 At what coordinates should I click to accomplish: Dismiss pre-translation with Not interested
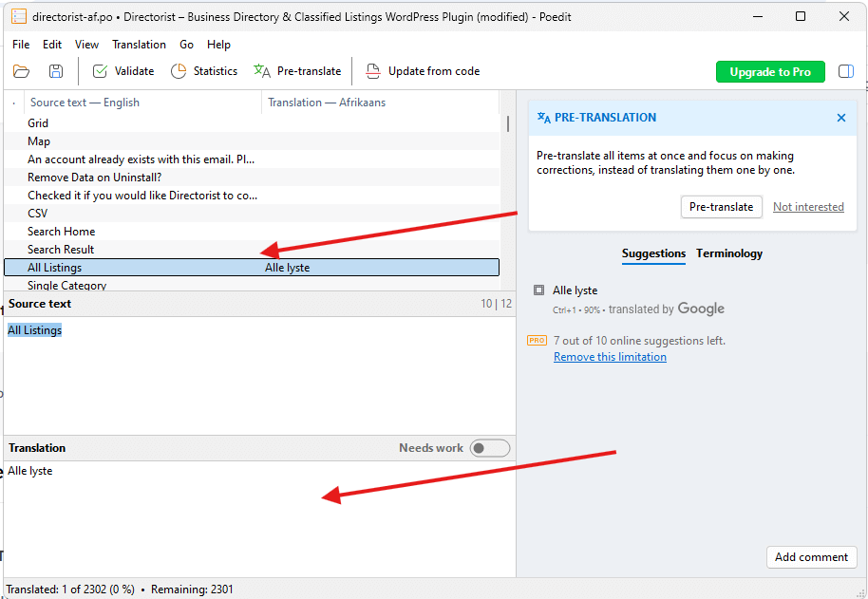(x=808, y=206)
